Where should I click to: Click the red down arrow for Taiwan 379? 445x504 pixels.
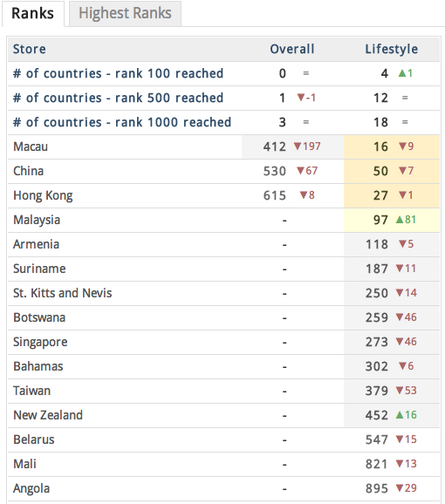click(400, 391)
